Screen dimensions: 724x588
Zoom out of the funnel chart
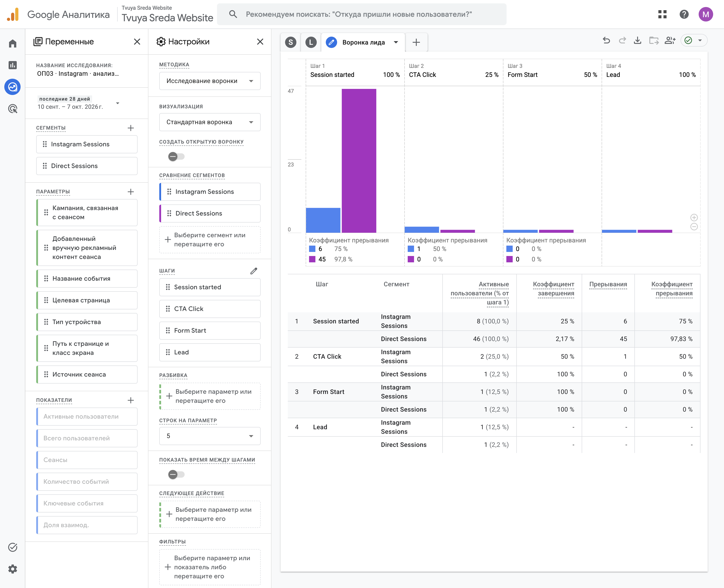pyautogui.click(x=694, y=227)
